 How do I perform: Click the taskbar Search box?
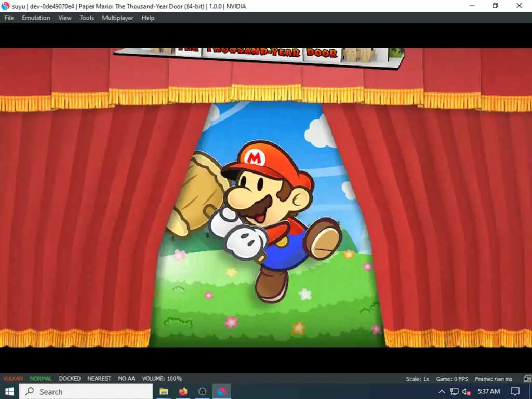click(86, 392)
